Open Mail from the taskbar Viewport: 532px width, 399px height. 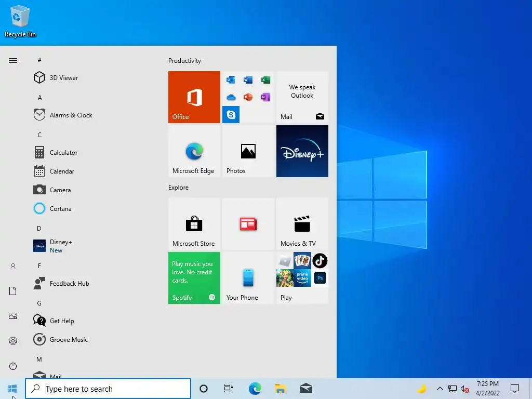pos(306,389)
